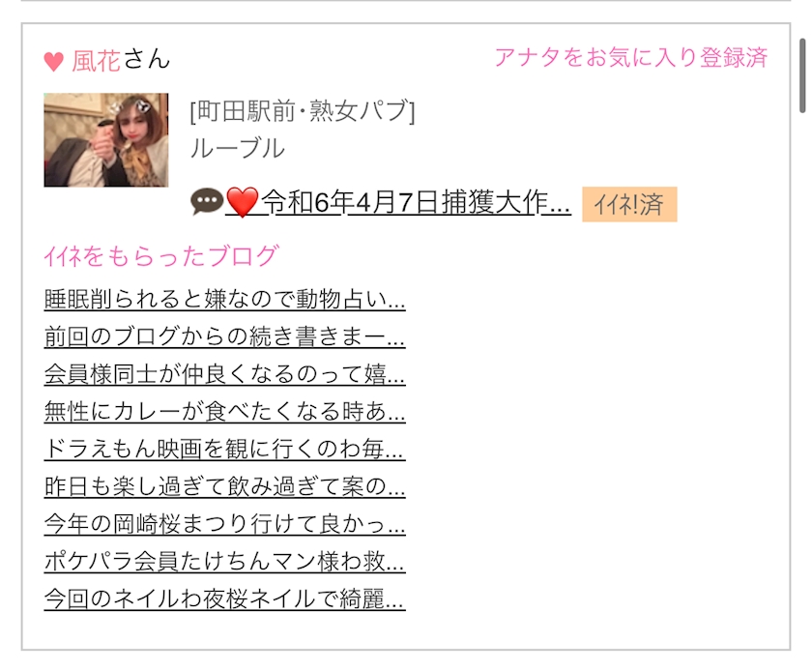
Task: Open 風花's profile photo thumbnail
Action: pos(106,140)
